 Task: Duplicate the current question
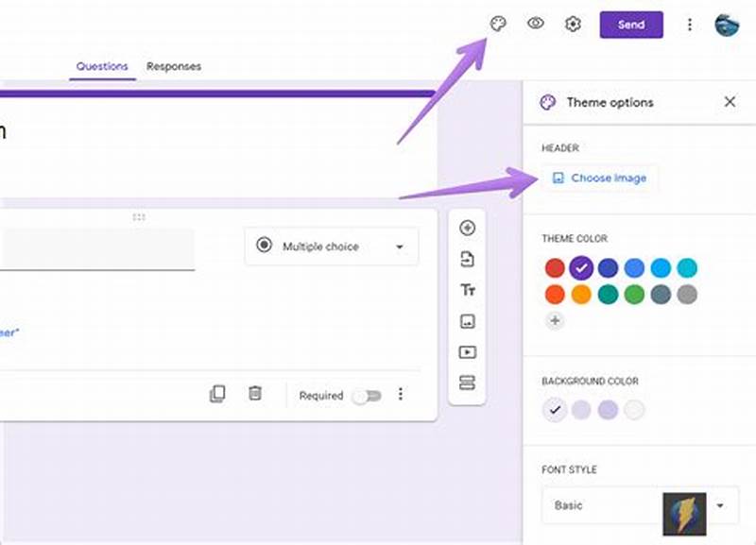coord(218,395)
